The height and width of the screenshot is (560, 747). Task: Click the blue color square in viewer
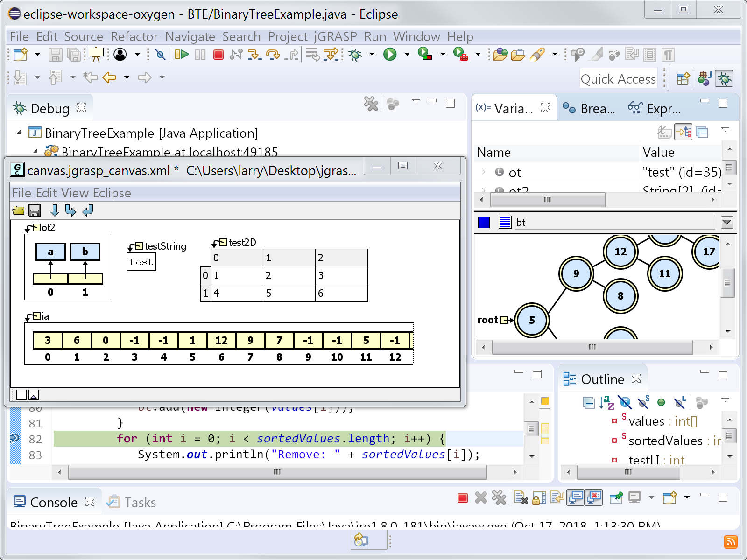click(484, 222)
